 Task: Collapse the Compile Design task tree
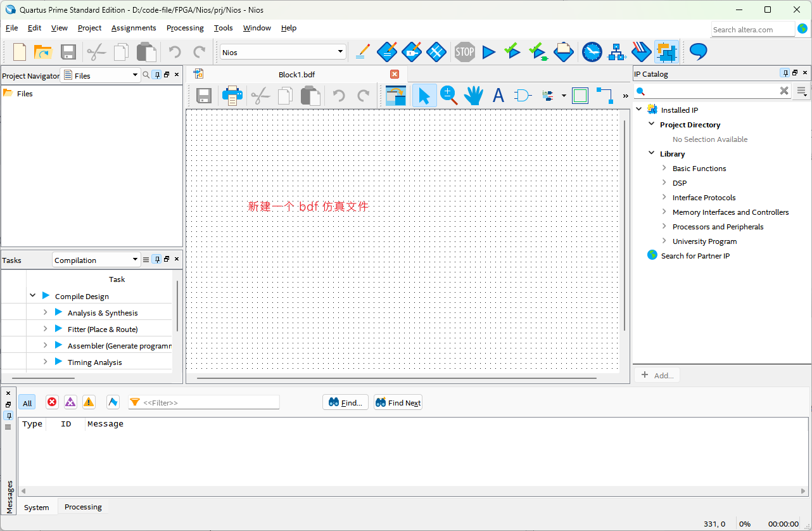[x=32, y=295]
